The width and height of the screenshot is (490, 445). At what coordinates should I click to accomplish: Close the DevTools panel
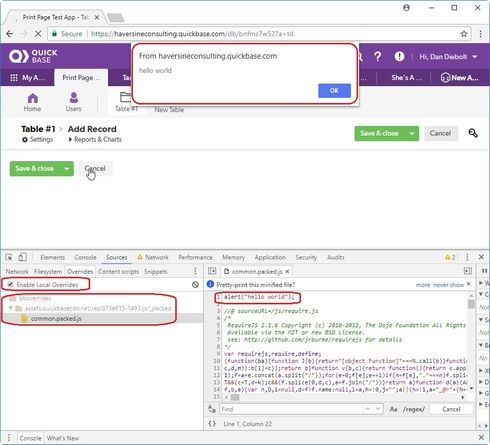click(x=481, y=257)
